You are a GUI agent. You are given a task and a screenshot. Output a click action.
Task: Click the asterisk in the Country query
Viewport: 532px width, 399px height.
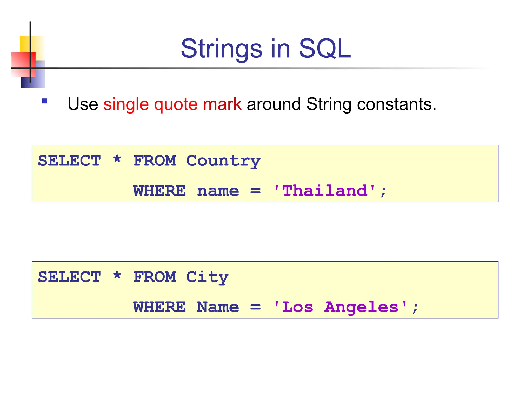(117, 159)
